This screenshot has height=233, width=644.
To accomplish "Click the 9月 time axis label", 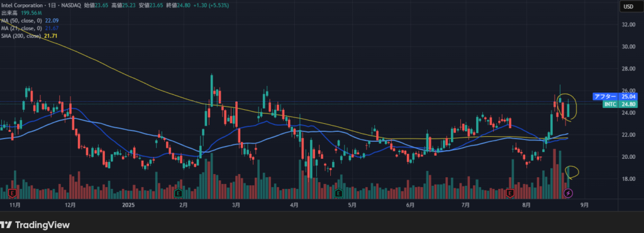I will (x=585, y=205).
